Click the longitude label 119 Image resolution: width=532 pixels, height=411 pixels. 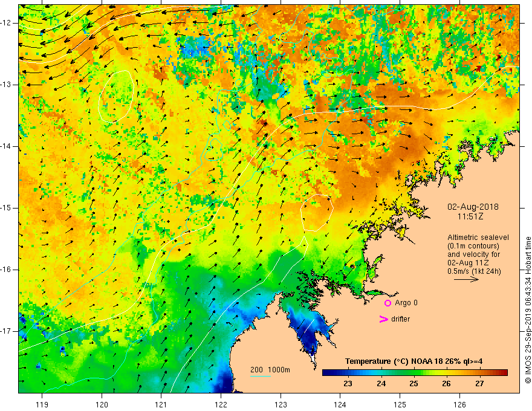tap(42, 404)
